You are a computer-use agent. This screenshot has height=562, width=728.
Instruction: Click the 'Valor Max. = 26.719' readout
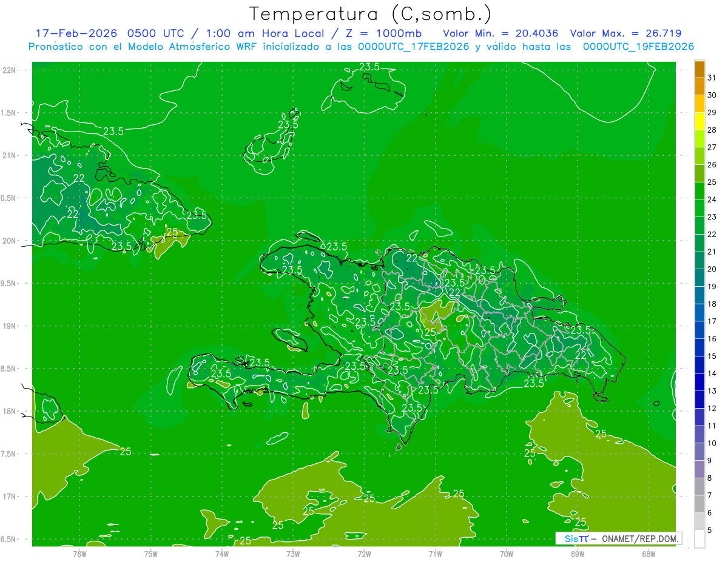coord(627,33)
